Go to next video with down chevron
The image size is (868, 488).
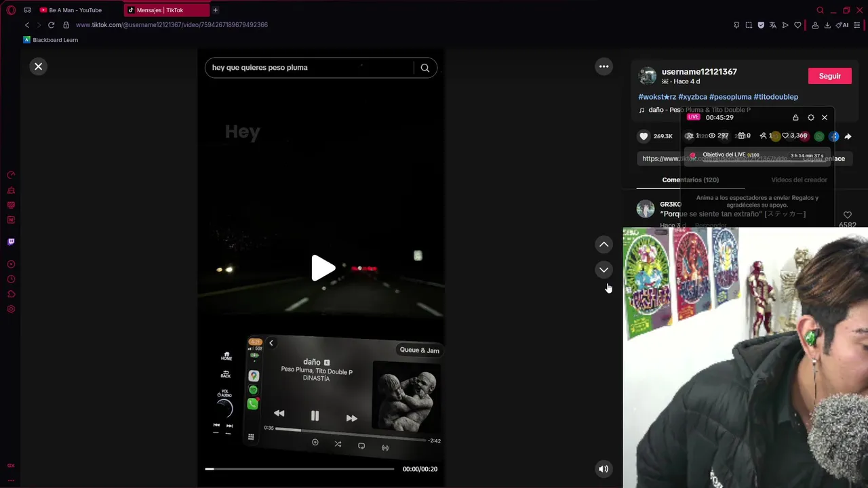point(604,270)
